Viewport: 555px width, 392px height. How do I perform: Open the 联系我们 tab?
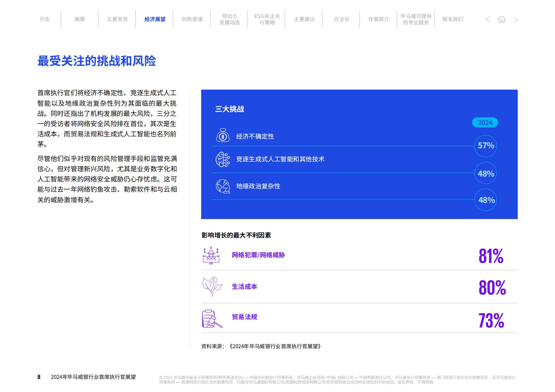pyautogui.click(x=453, y=19)
